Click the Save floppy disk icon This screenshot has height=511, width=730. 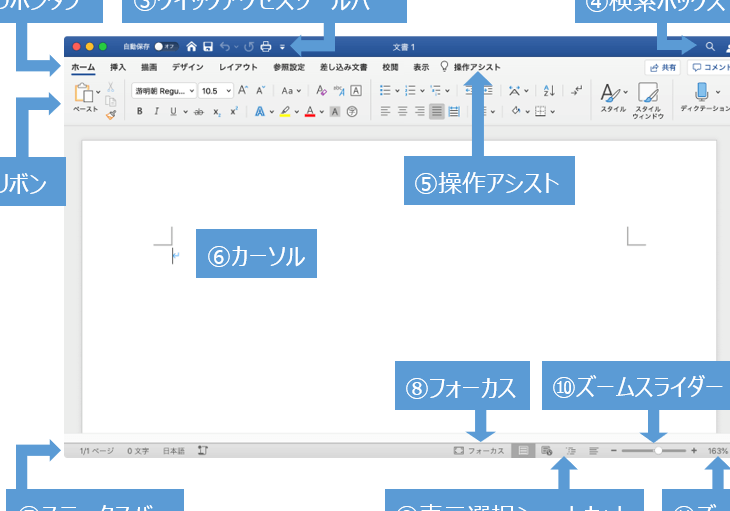[208, 47]
